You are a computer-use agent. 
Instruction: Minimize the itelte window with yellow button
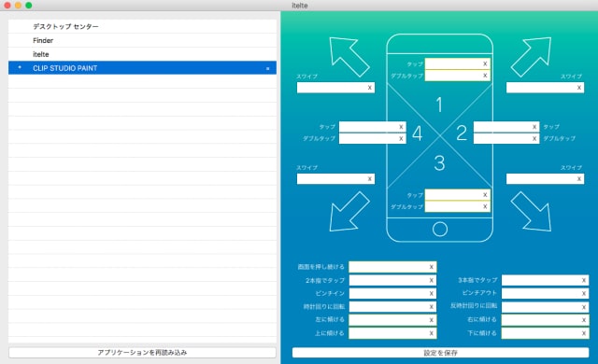[x=18, y=6]
